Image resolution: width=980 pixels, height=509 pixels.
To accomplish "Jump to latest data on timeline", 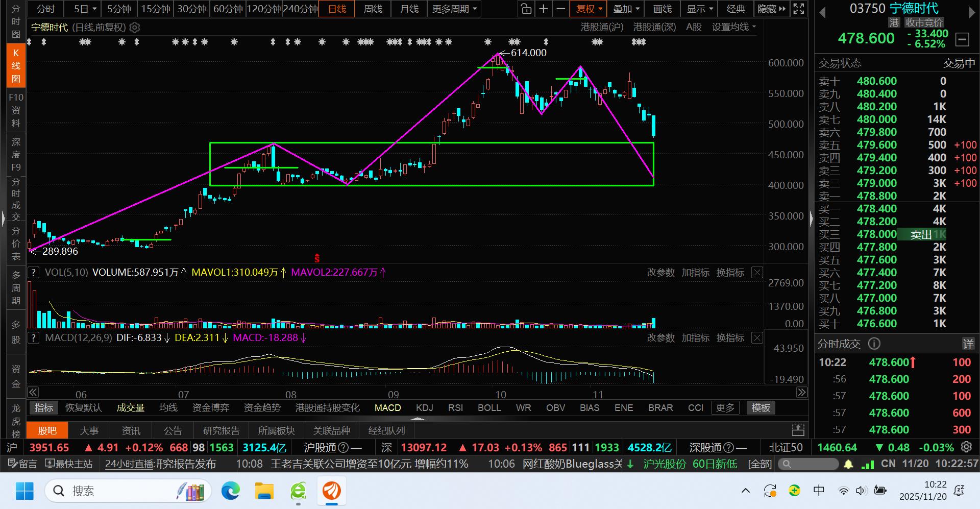I will pos(802,393).
